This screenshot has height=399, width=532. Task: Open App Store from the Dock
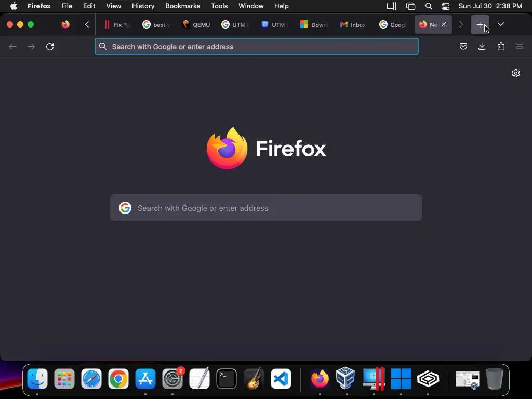click(145, 379)
